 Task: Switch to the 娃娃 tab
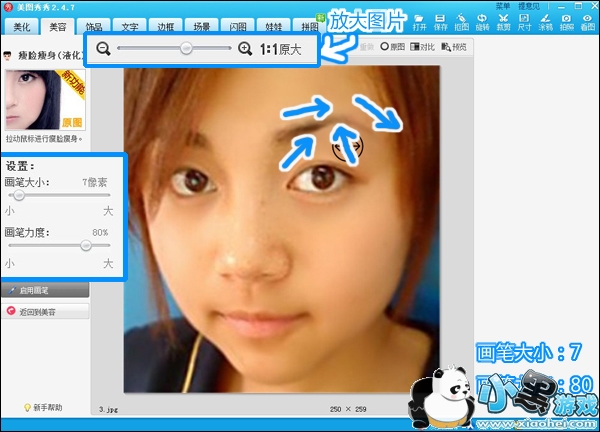coord(274,26)
